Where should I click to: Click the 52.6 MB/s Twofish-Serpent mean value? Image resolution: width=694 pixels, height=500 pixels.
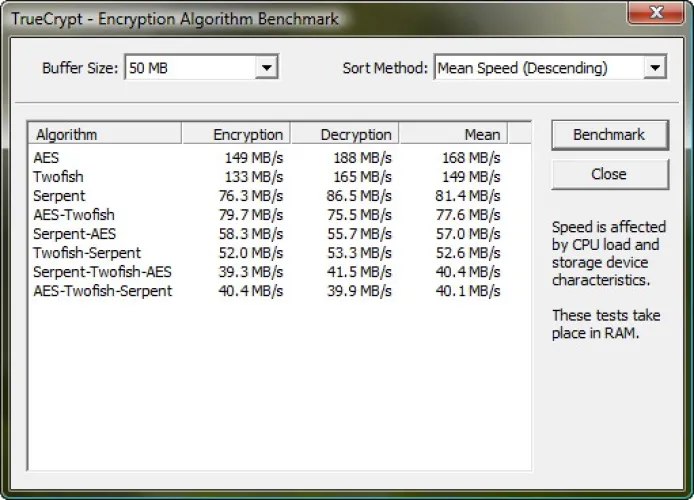468,253
